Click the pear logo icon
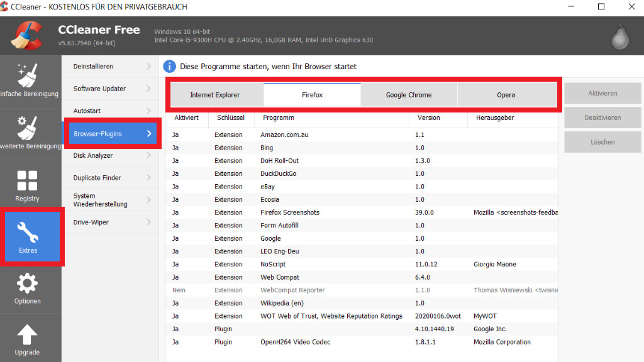The height and width of the screenshot is (362, 644). [x=620, y=36]
